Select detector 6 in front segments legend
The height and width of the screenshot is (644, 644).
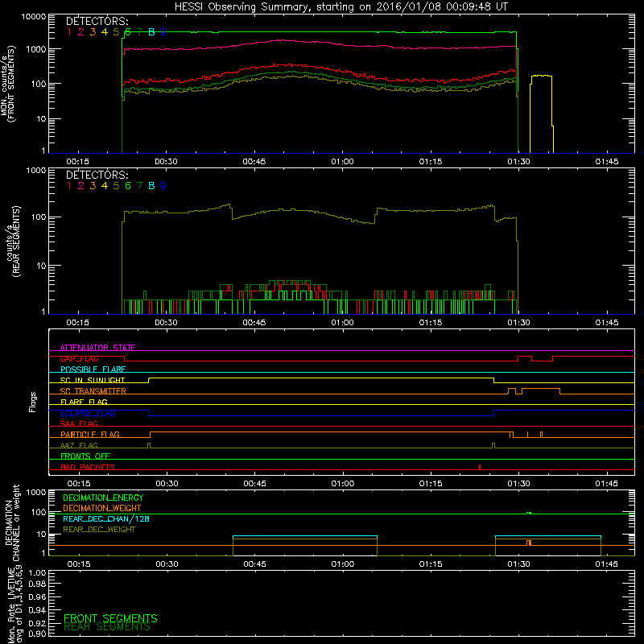point(128,32)
